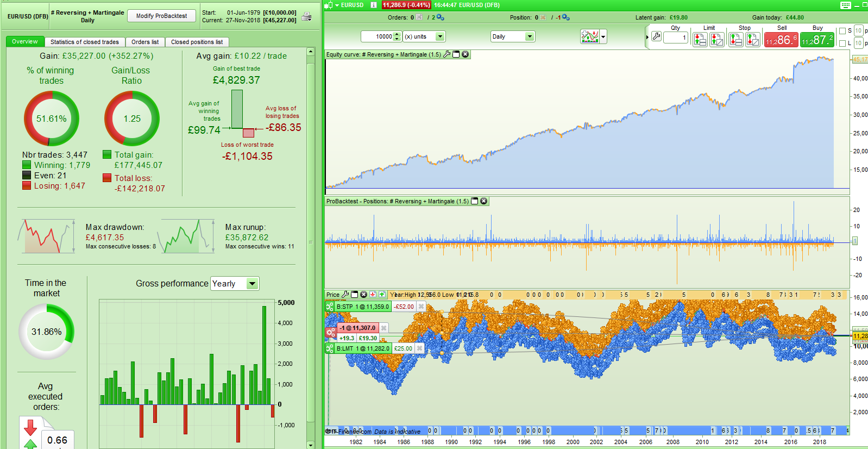Screen dimensions: 868x449
Task: Show instrument info icon next to EURUSD
Action: (x=373, y=5)
